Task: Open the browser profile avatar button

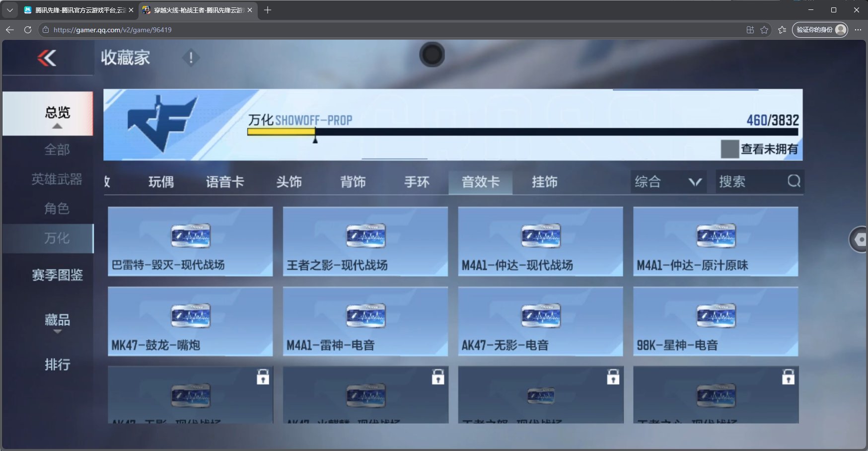Action: click(820, 30)
